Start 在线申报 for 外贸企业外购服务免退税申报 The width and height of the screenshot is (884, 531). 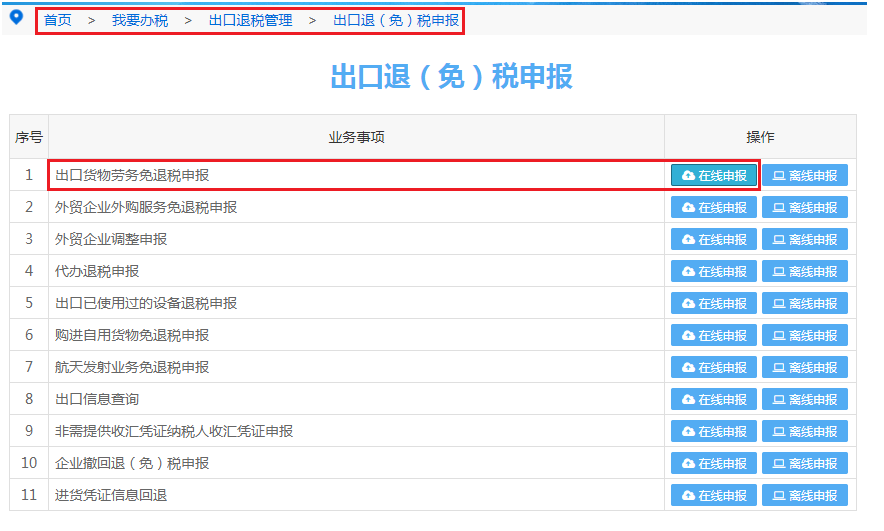tap(714, 207)
